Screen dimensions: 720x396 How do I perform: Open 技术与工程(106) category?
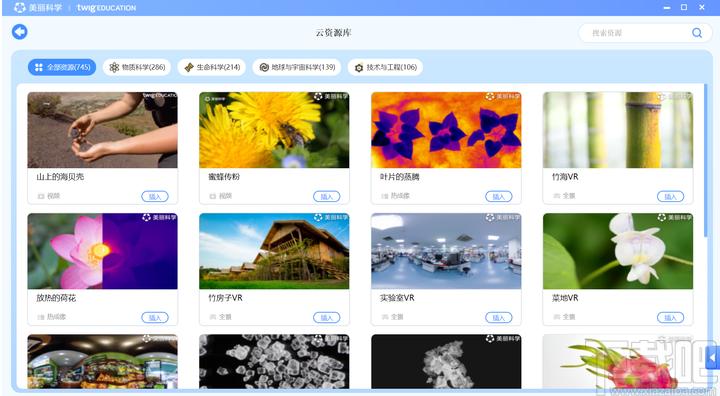(x=385, y=67)
